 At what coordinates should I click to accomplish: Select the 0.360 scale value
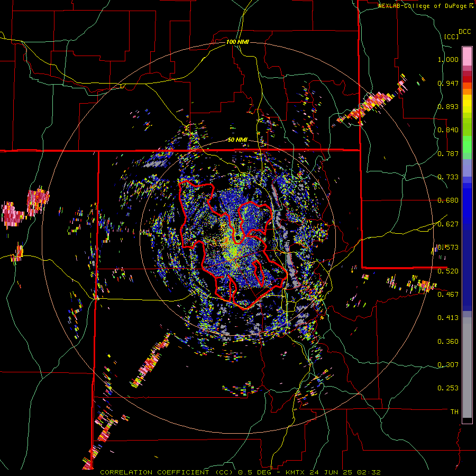[x=448, y=342]
